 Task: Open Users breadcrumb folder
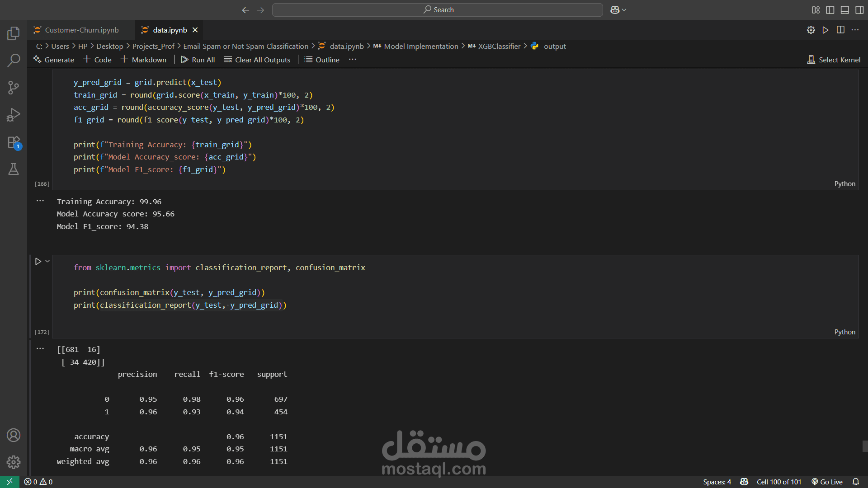pyautogui.click(x=60, y=46)
